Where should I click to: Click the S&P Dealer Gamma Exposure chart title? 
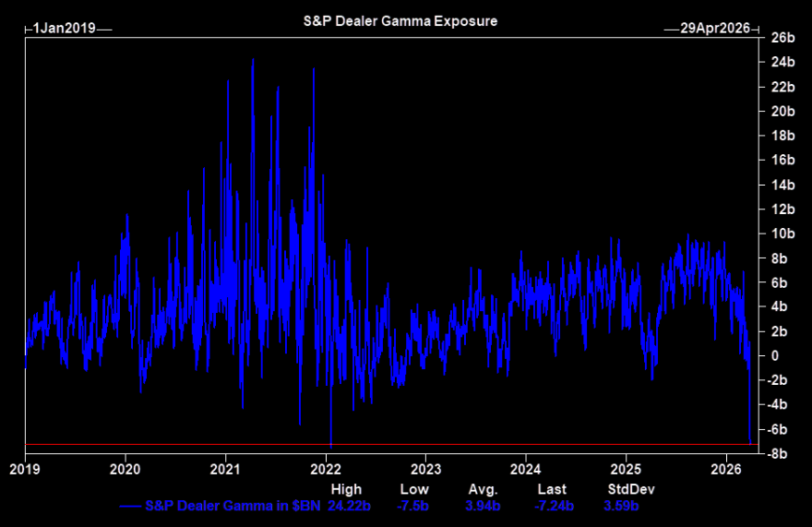coord(400,20)
